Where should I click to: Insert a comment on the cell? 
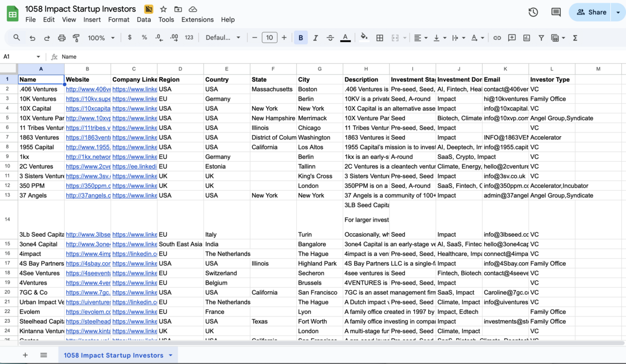pos(512,38)
